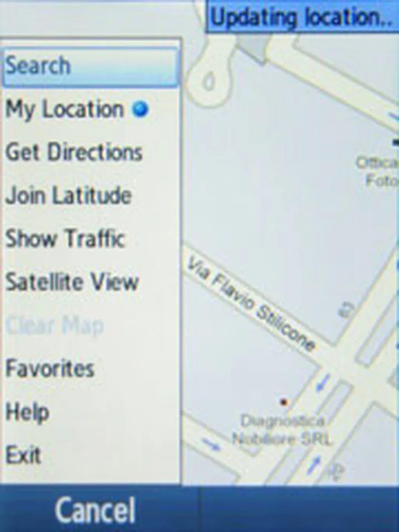Image resolution: width=399 pixels, height=532 pixels.
Task: Select Join Latitude option
Action: click(x=90, y=196)
